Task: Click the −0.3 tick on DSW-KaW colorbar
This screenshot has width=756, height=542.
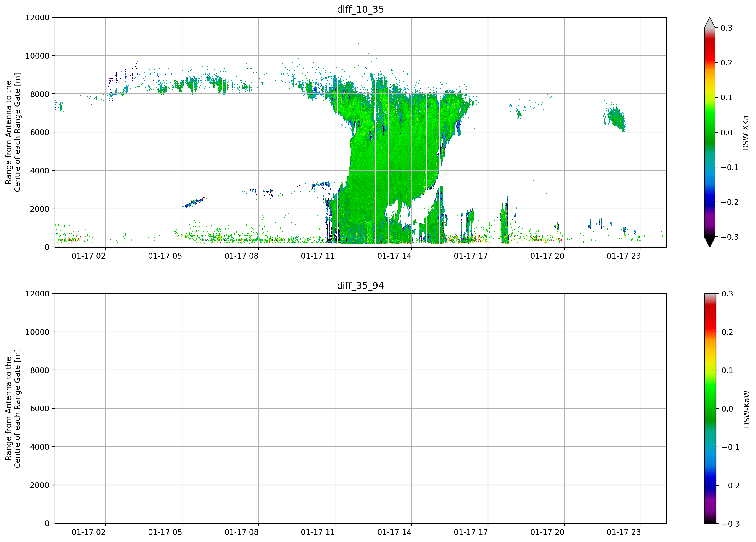Action: 731,524
